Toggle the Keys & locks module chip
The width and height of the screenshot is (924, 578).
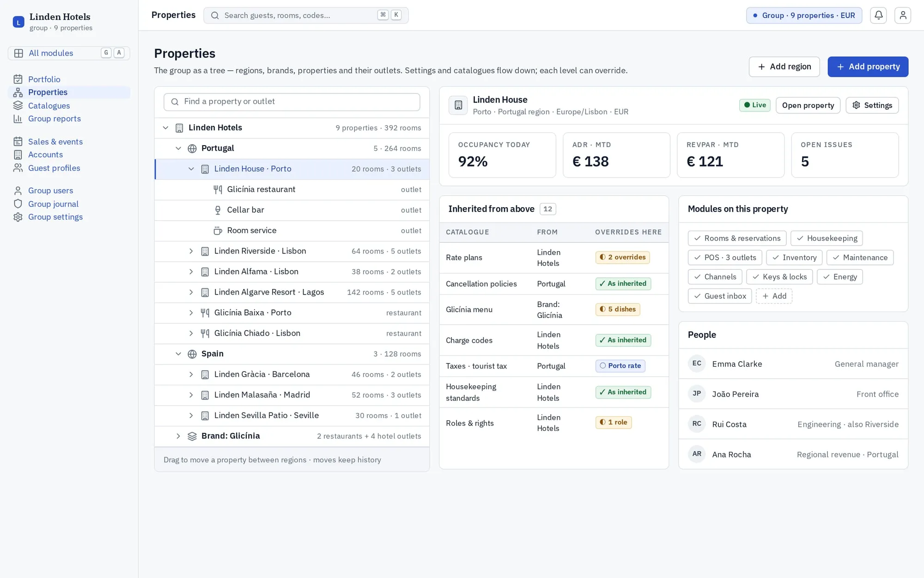[779, 277]
